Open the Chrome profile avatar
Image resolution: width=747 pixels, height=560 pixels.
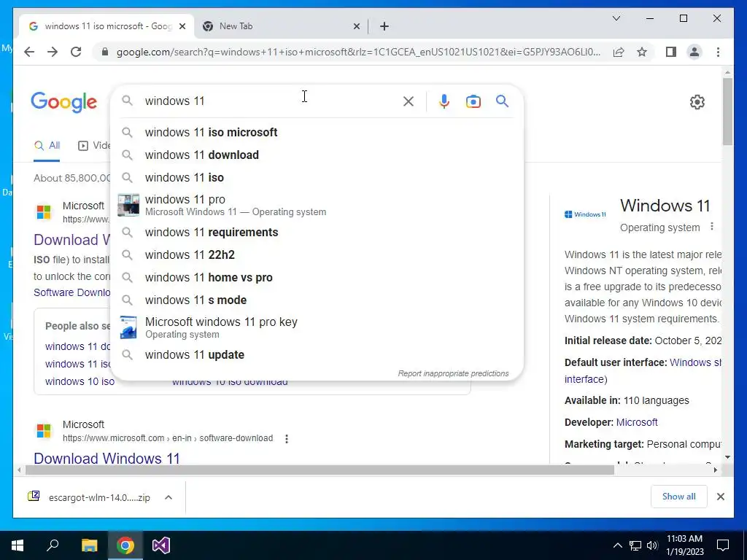point(694,52)
